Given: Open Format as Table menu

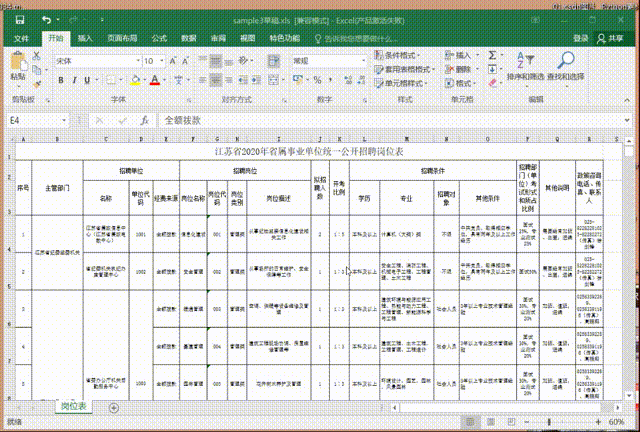Looking at the screenshot, I should [x=404, y=69].
